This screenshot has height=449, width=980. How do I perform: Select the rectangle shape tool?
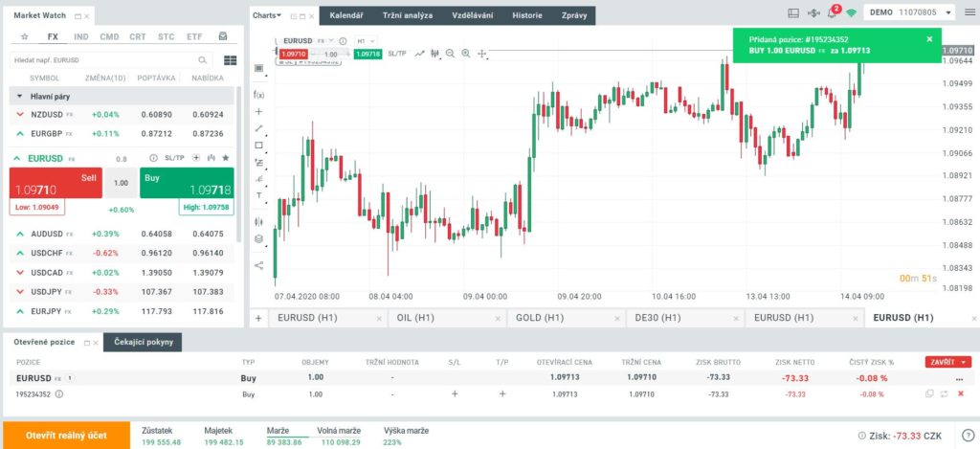click(x=258, y=146)
